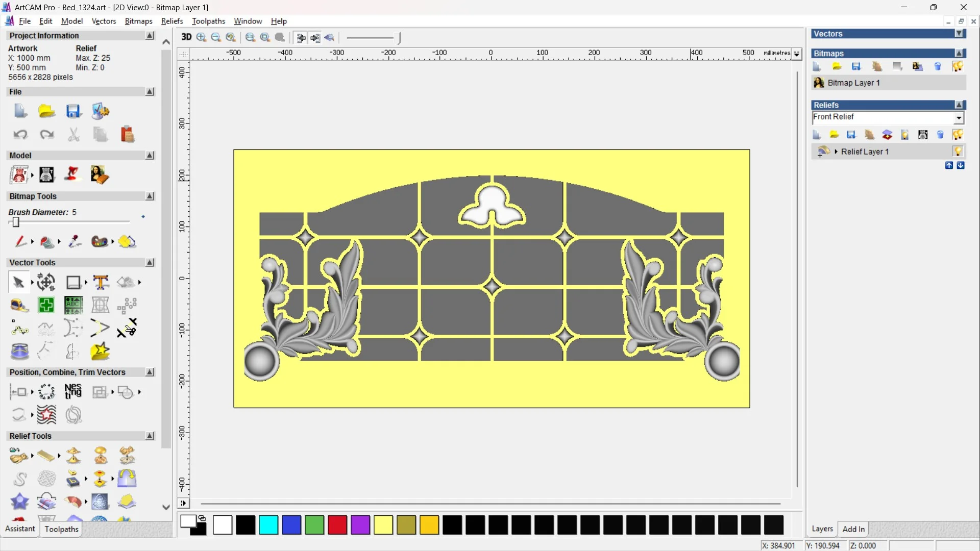Image resolution: width=980 pixels, height=551 pixels.
Task: Click the Paint brush bitmap tool
Action: pos(20,241)
